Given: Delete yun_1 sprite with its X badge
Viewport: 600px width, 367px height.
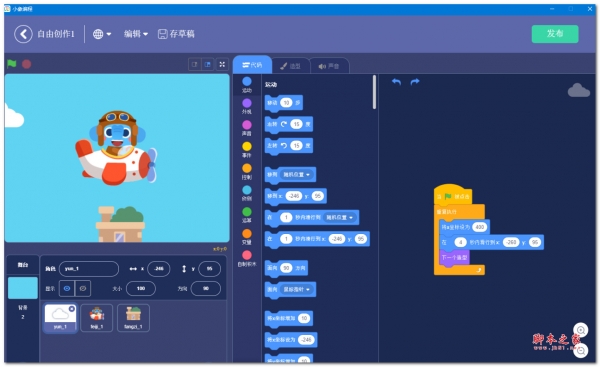Looking at the screenshot, I should pos(72,308).
